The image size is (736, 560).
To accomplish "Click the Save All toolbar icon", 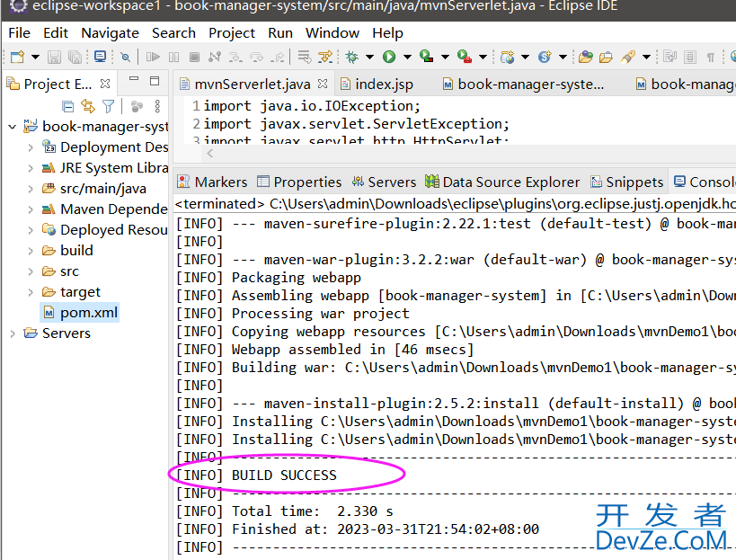I will point(75,57).
